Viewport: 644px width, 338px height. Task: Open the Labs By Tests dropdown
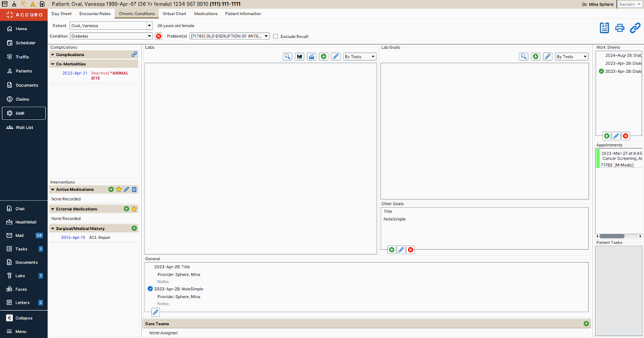(359, 57)
